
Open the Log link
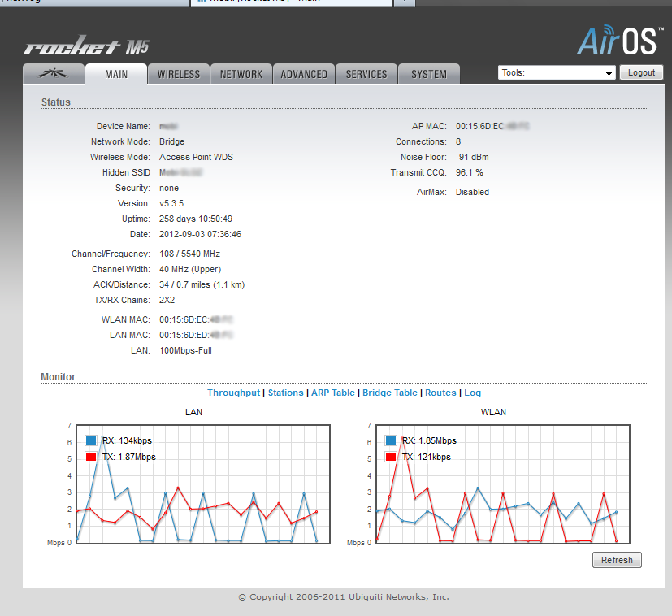[473, 393]
